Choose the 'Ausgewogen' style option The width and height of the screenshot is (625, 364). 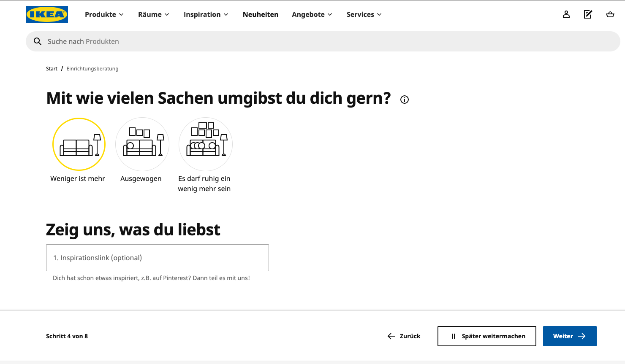click(x=142, y=144)
